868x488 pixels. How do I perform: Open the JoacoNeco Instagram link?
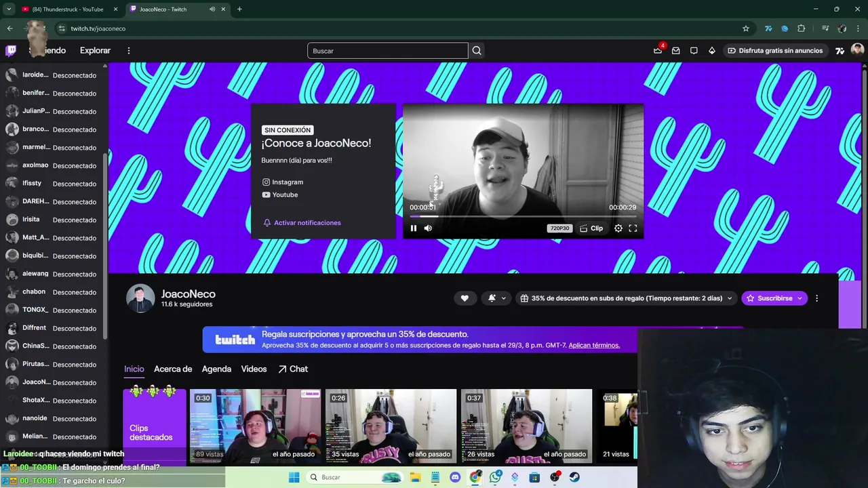point(283,182)
